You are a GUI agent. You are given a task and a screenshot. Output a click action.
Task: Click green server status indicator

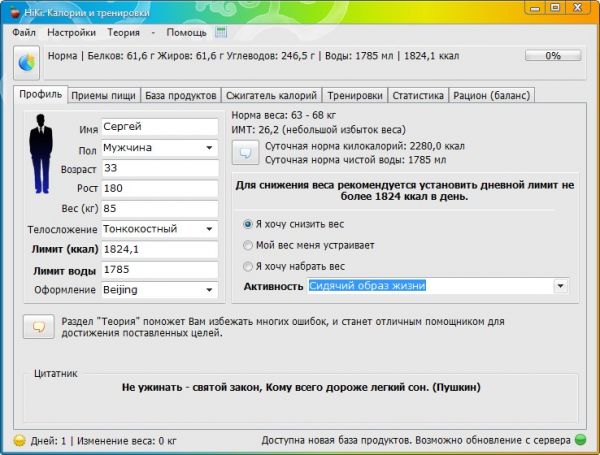point(580,440)
